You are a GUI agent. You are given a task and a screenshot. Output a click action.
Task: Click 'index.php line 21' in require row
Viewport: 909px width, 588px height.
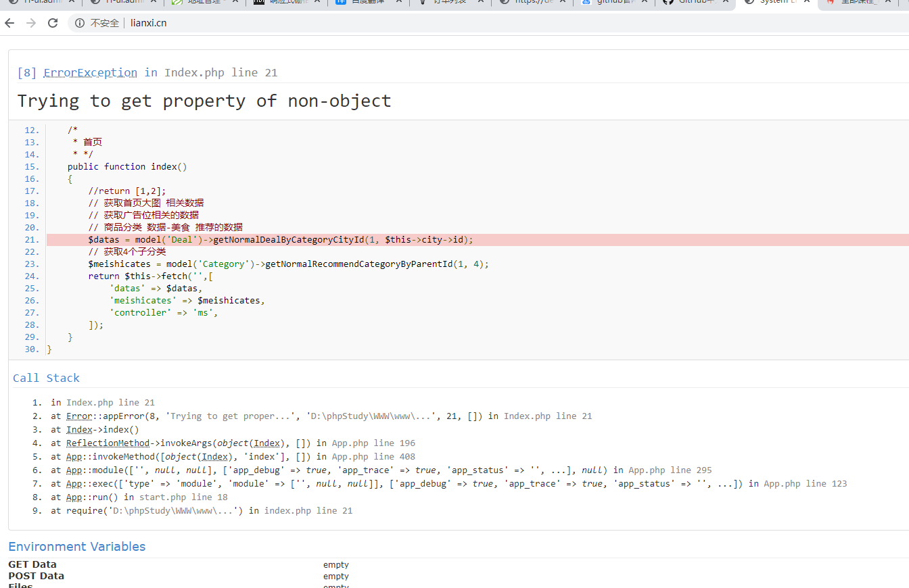click(x=308, y=510)
